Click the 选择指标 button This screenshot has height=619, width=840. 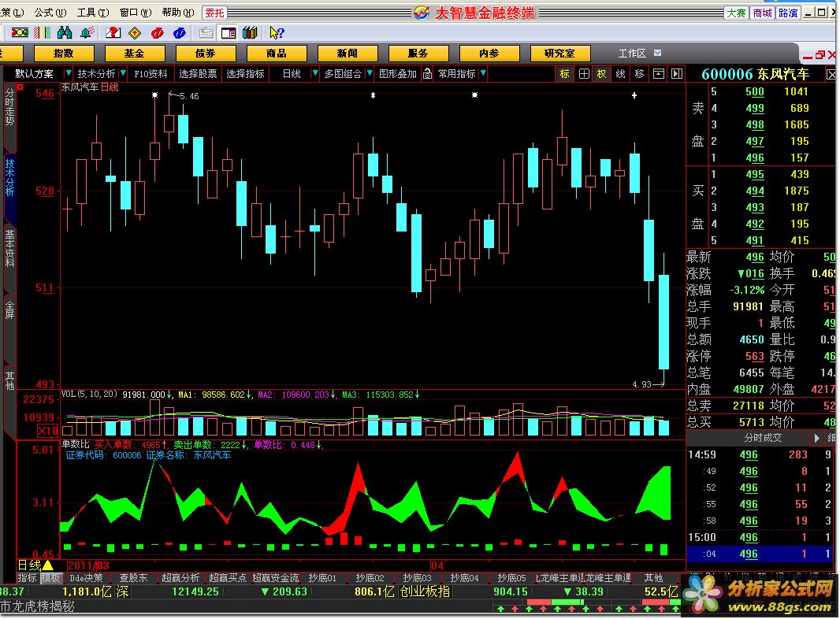[245, 74]
